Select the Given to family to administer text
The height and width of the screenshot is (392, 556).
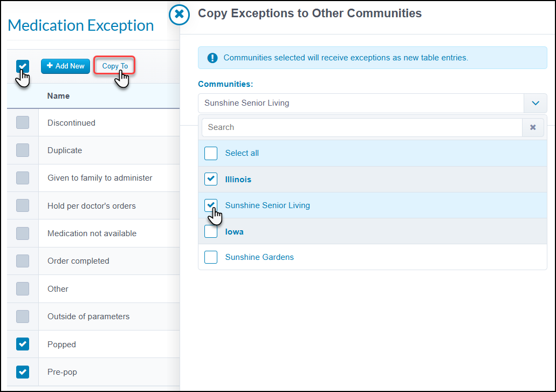(x=100, y=178)
